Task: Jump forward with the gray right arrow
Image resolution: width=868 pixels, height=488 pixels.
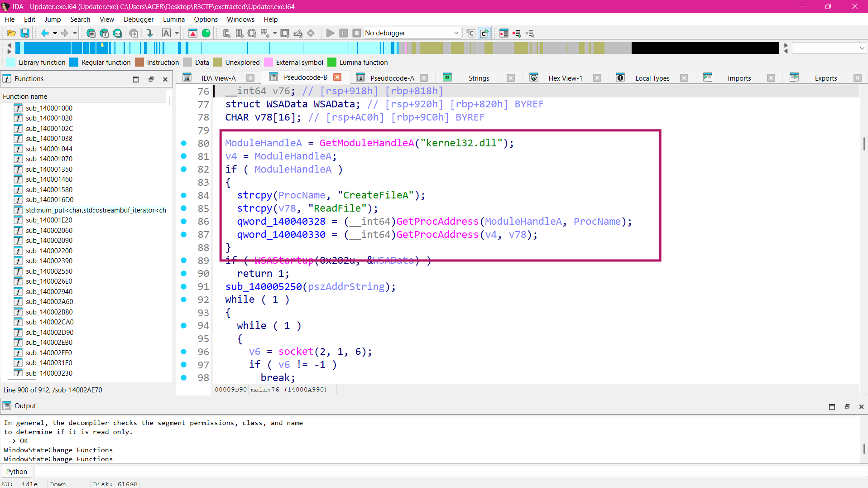Action: point(65,33)
